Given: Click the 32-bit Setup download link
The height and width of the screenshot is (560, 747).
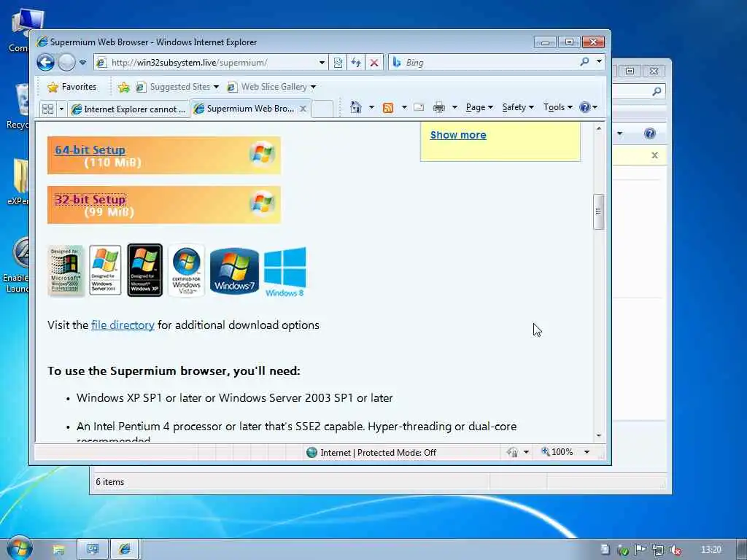Looking at the screenshot, I should (x=90, y=200).
